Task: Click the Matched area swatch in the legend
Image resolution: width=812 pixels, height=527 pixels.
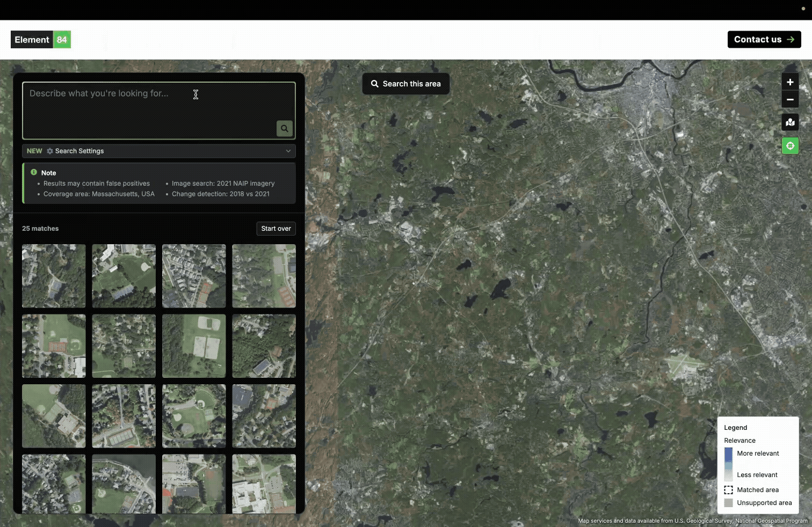Action: coord(728,490)
